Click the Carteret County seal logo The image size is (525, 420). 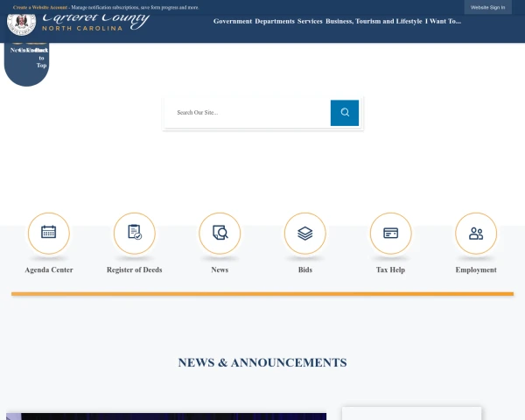21,22
